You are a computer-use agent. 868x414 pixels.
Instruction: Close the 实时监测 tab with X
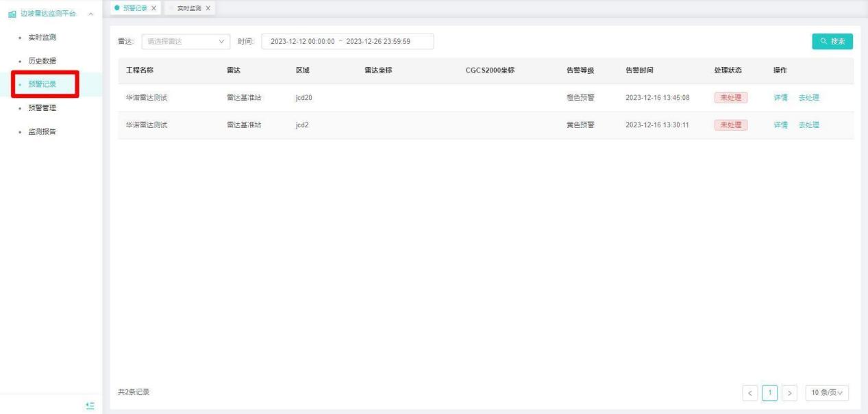pyautogui.click(x=208, y=8)
